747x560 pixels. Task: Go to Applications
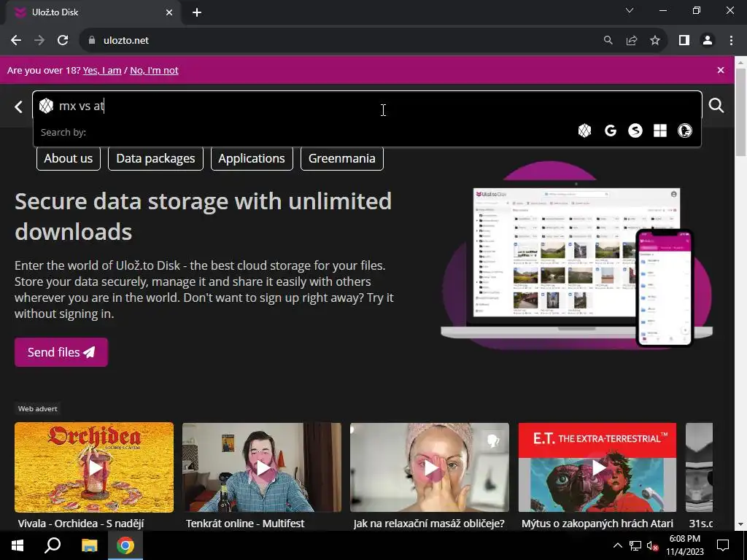252,158
